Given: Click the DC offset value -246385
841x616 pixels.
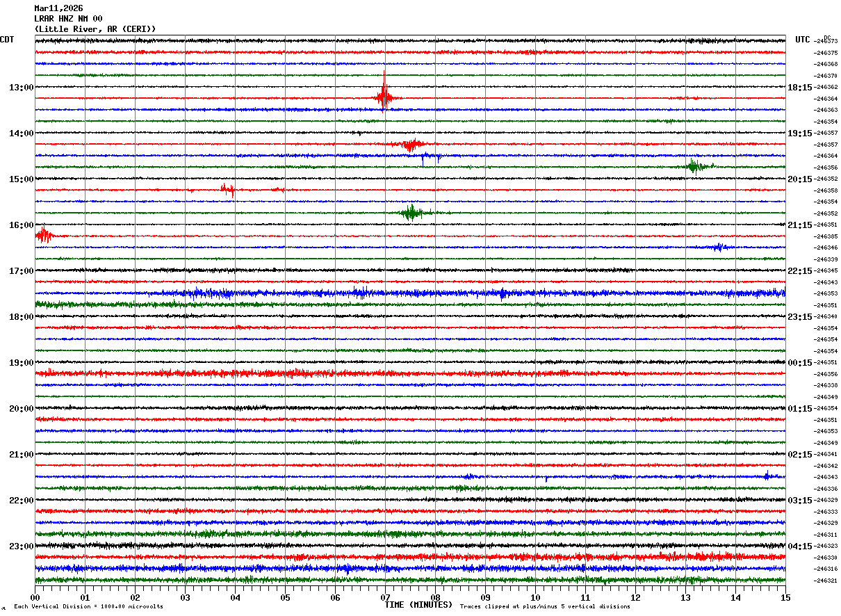Looking at the screenshot, I should [x=825, y=236].
